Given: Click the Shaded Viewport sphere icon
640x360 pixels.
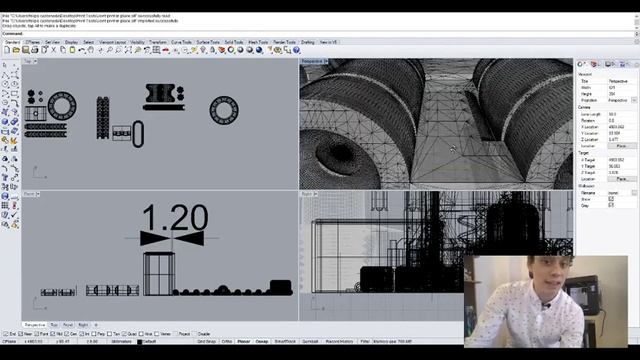Looking at the screenshot, I should click(240, 50).
